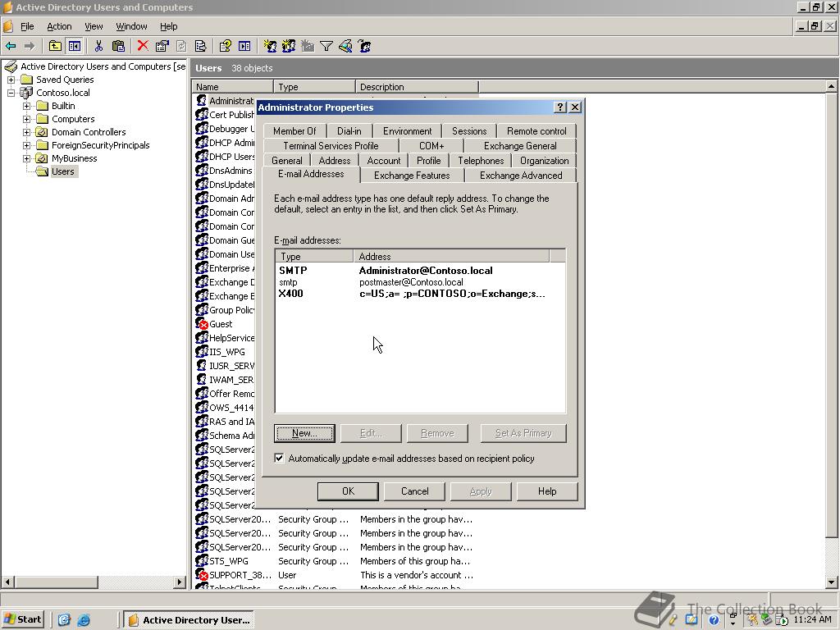Click the Description column header

416,87
